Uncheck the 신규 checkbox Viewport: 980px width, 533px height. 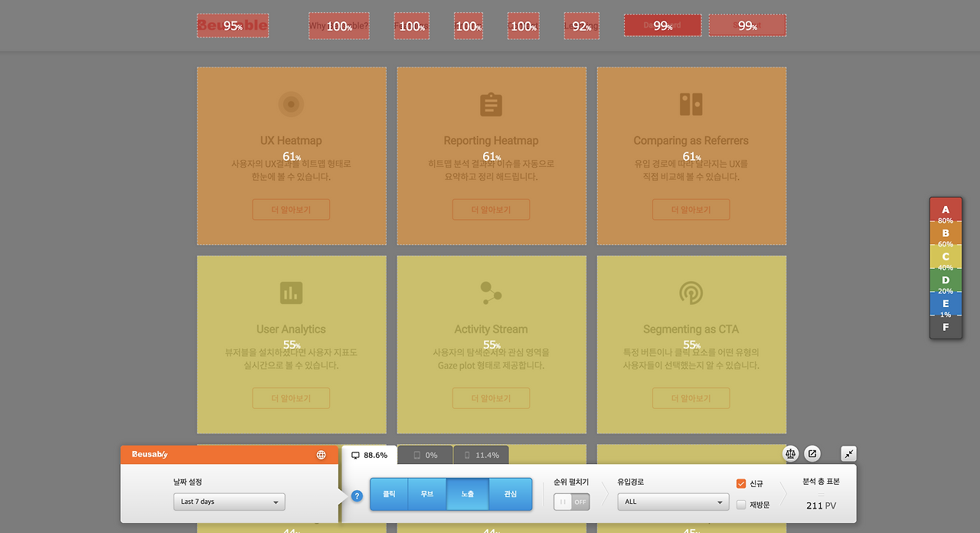[740, 483]
